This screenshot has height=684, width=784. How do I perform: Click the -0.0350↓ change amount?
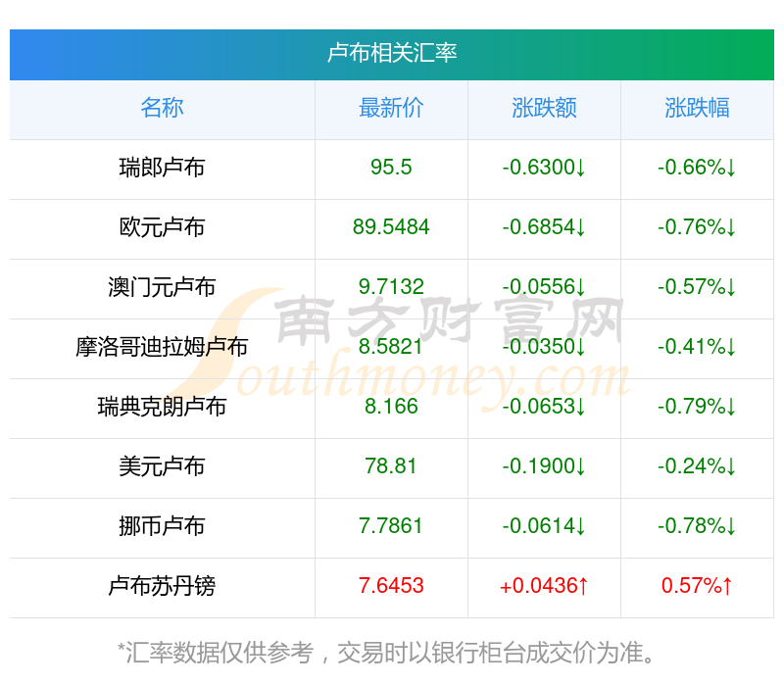[x=544, y=347]
